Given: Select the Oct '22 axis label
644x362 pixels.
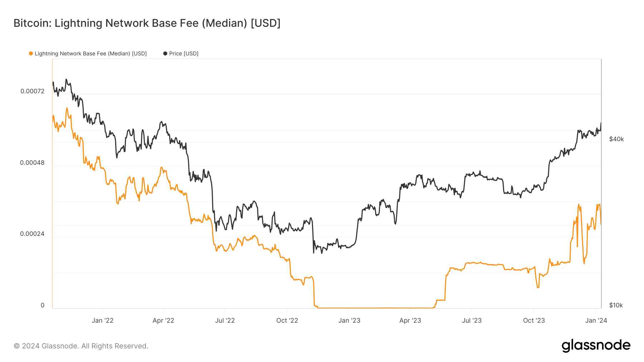Looking at the screenshot, I should (x=287, y=321).
